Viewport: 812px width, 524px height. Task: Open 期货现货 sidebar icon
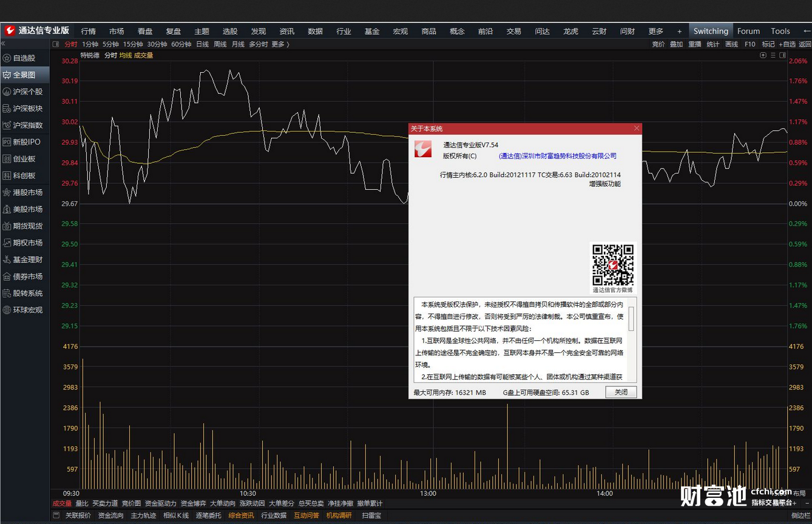7,226
